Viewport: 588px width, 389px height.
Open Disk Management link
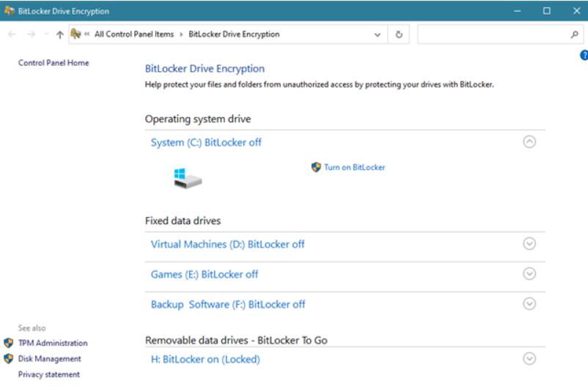[x=50, y=359]
